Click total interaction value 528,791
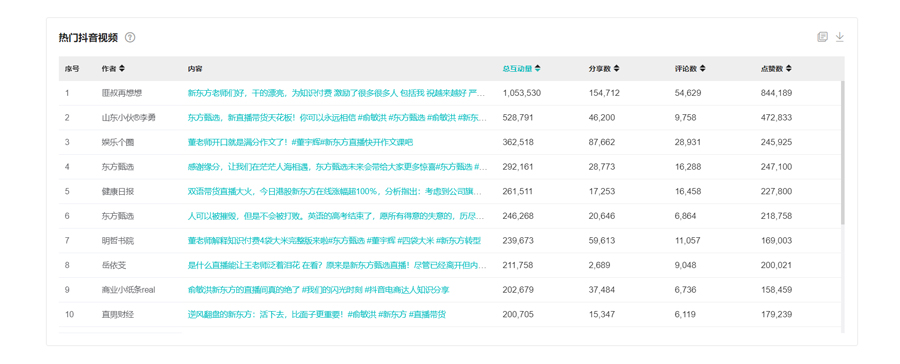Image resolution: width=900 pixels, height=364 pixels. [518, 118]
